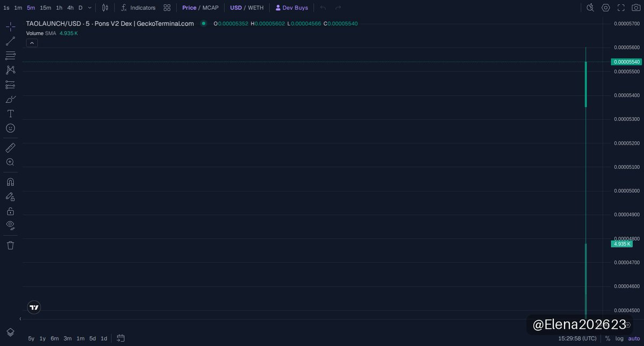Image resolution: width=644 pixels, height=346 pixels.
Task: Click the green candlestick body
Action: [x=586, y=84]
